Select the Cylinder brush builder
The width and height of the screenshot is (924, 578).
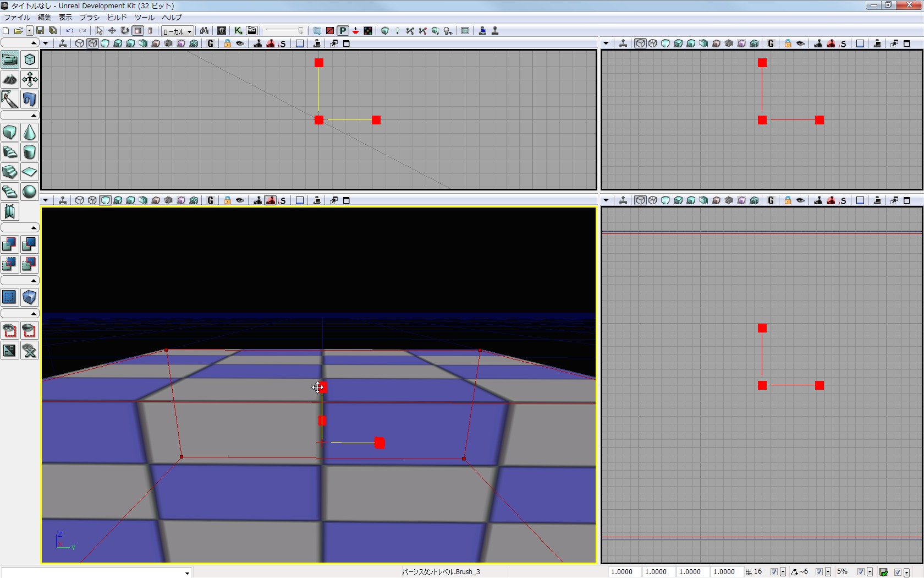tap(30, 152)
